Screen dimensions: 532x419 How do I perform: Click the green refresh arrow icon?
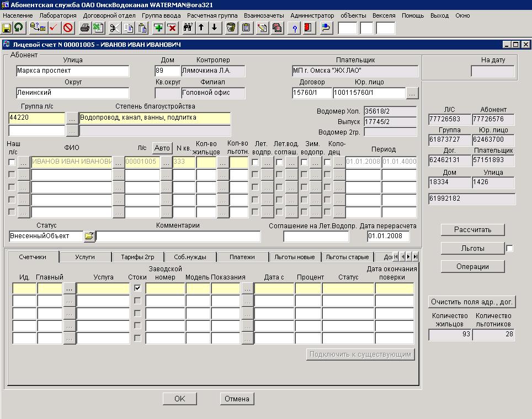click(x=19, y=28)
